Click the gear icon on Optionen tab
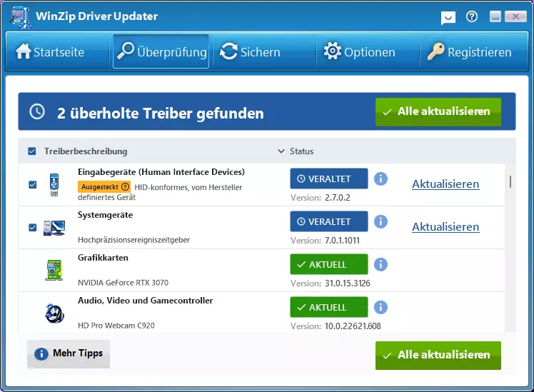534x392 pixels. (x=333, y=51)
